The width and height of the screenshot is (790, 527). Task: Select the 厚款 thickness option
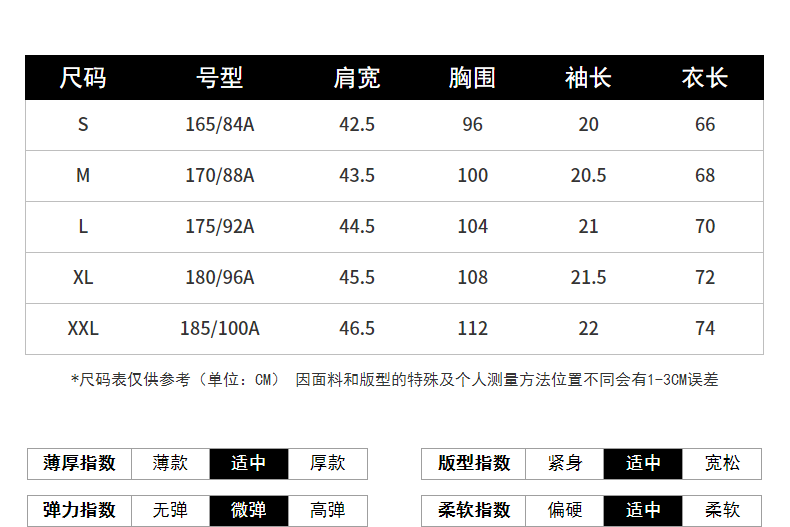(327, 464)
